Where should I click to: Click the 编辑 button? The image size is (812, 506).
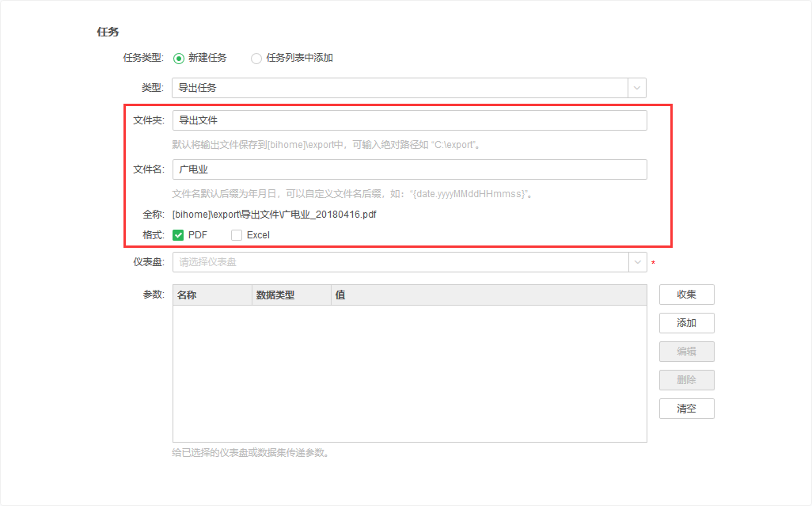point(687,352)
